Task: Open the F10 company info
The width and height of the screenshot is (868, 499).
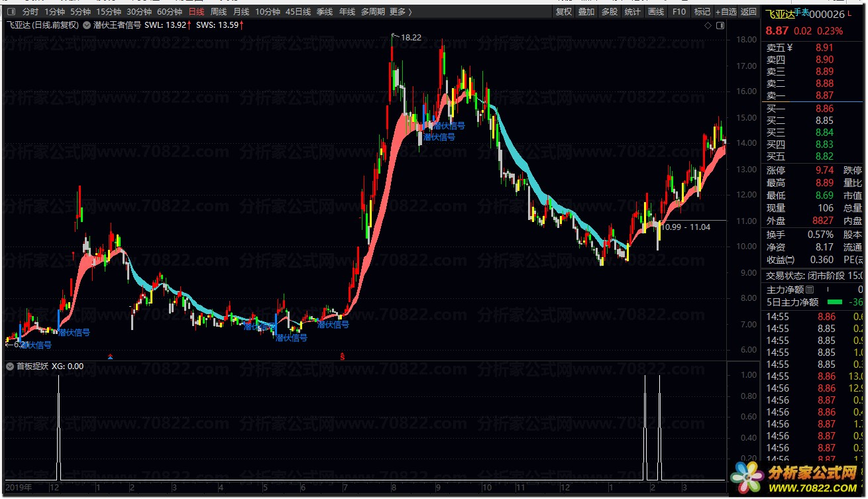Action: coord(679,11)
